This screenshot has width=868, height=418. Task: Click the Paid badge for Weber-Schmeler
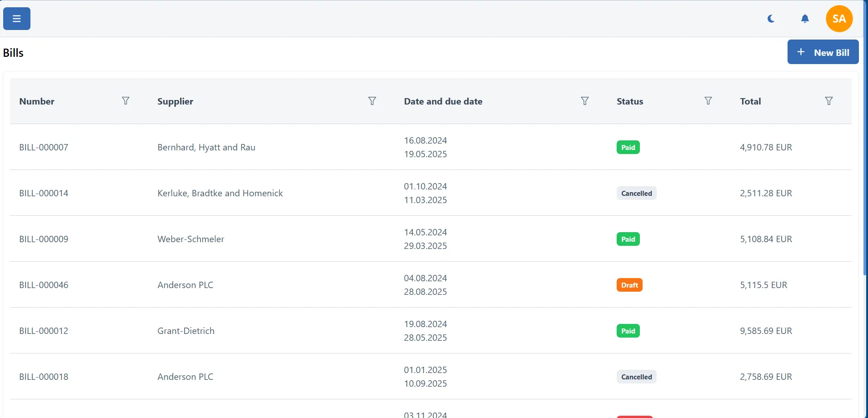628,239
